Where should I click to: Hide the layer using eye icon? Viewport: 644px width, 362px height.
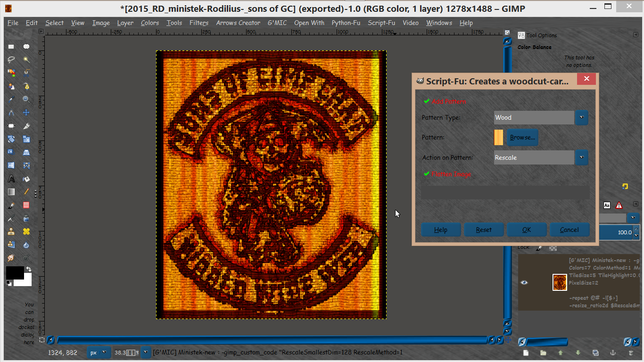click(524, 282)
